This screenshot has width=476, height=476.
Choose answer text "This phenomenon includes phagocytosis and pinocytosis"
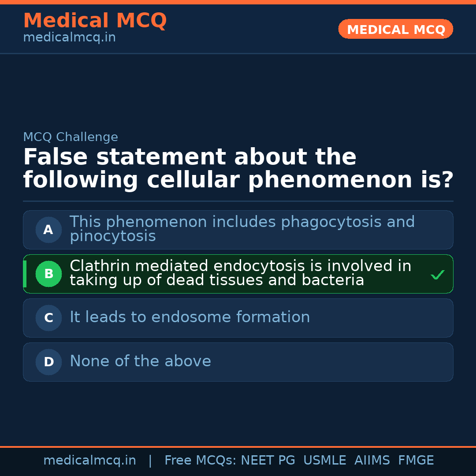pos(242,229)
